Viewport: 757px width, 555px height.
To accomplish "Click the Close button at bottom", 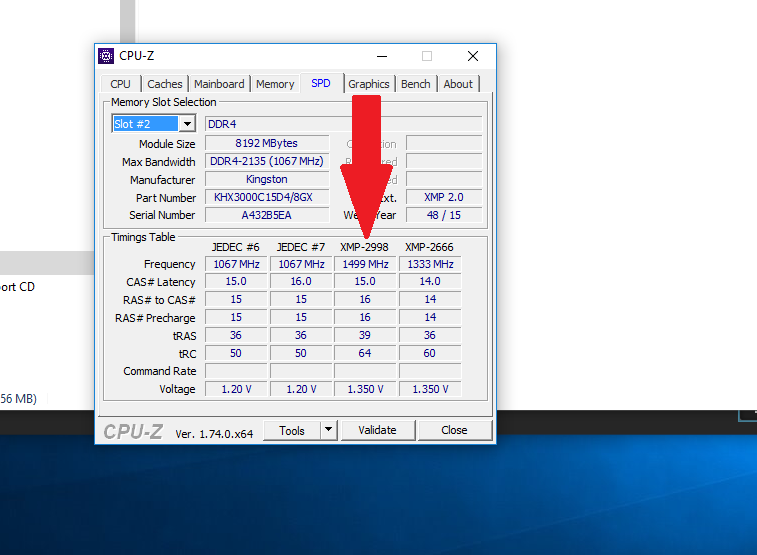I will click(x=454, y=430).
